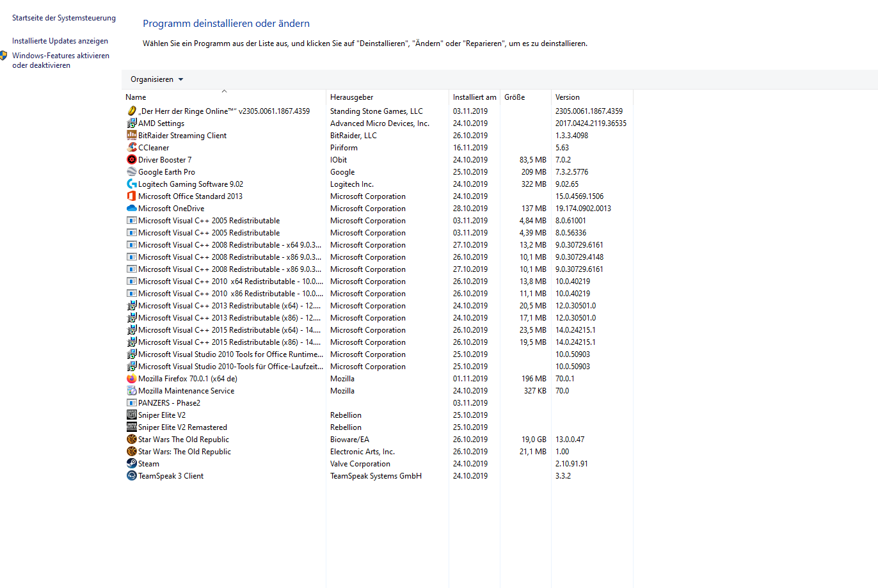The height and width of the screenshot is (588, 878).
Task: Click version 2.10.91.91 of Steam
Action: [571, 464]
